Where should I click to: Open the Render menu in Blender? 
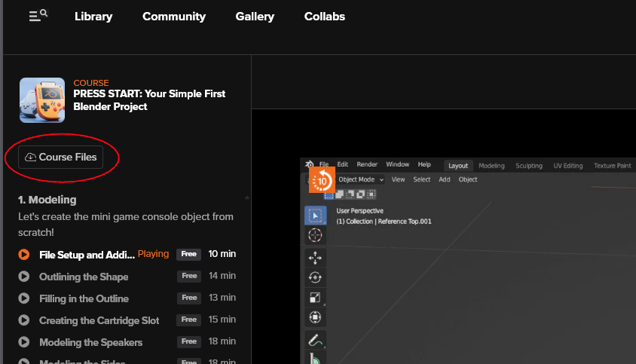point(367,164)
